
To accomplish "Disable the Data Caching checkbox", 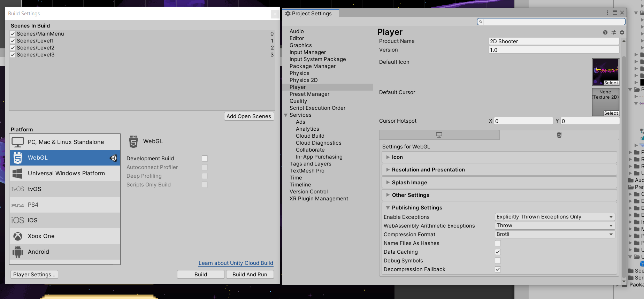I will [498, 252].
